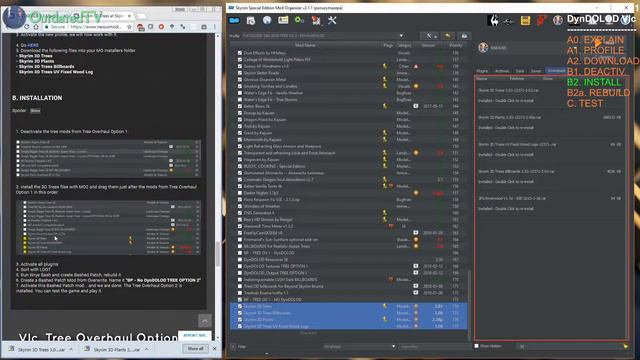Close the Trees at Skyrim browser tab
The height and width of the screenshot is (360, 640).
(129, 16)
